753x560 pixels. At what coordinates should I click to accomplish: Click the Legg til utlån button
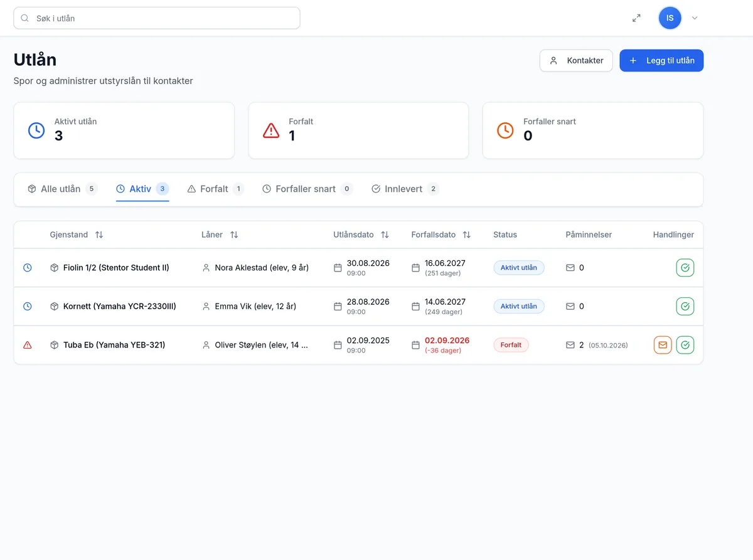point(661,61)
